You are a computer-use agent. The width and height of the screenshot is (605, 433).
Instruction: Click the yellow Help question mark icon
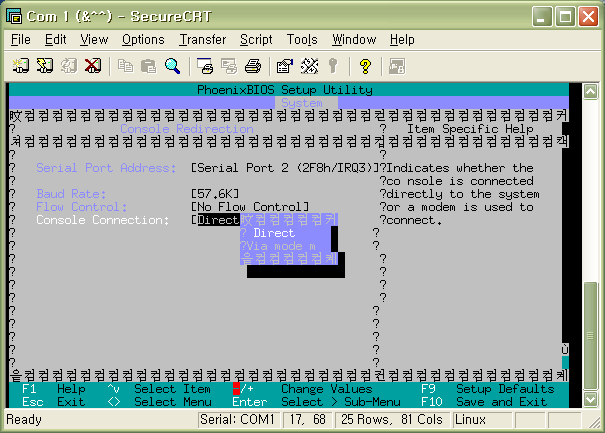click(x=365, y=66)
